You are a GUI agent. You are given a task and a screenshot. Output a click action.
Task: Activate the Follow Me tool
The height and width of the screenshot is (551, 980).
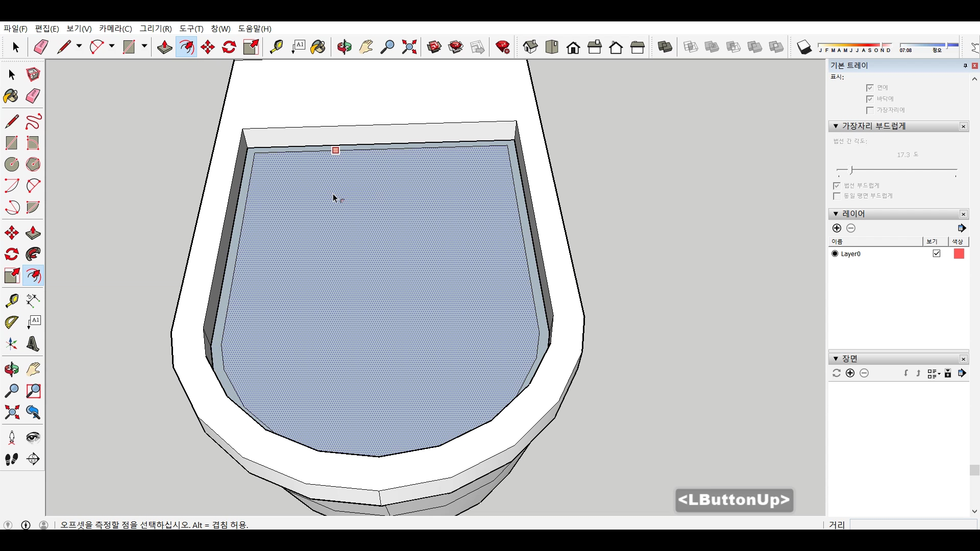33,254
